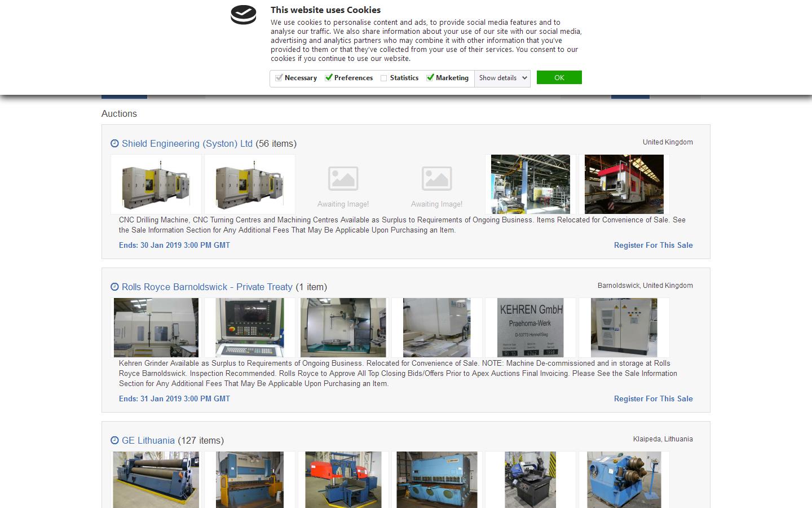
Task: Enable the Statistics cookies checkbox
Action: pos(383,78)
